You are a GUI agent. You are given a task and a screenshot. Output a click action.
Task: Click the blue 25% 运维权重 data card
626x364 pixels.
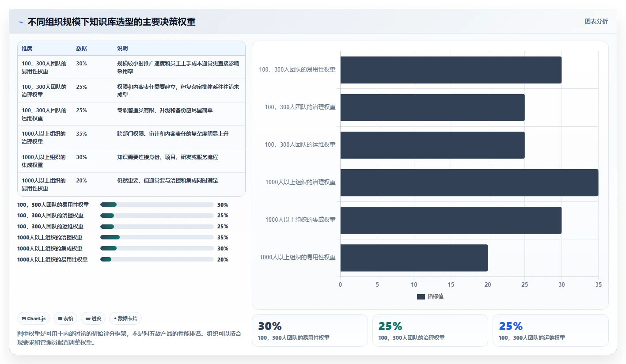tap(550, 330)
